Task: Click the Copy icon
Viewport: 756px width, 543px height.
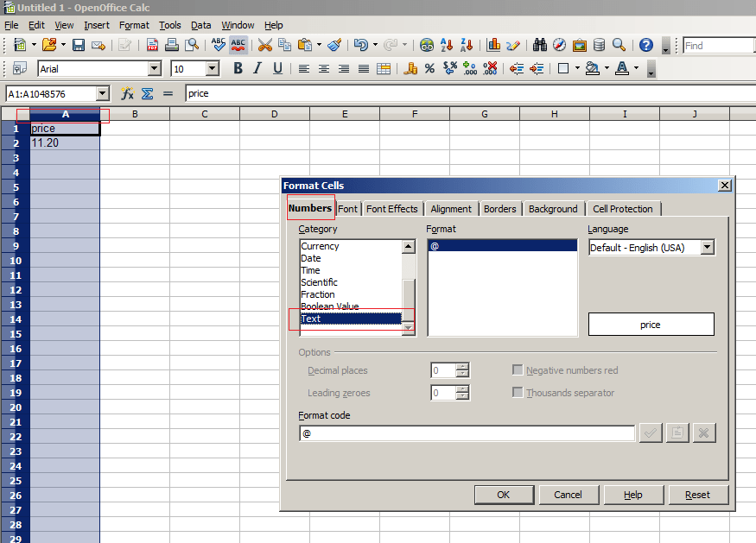Action: click(x=284, y=45)
